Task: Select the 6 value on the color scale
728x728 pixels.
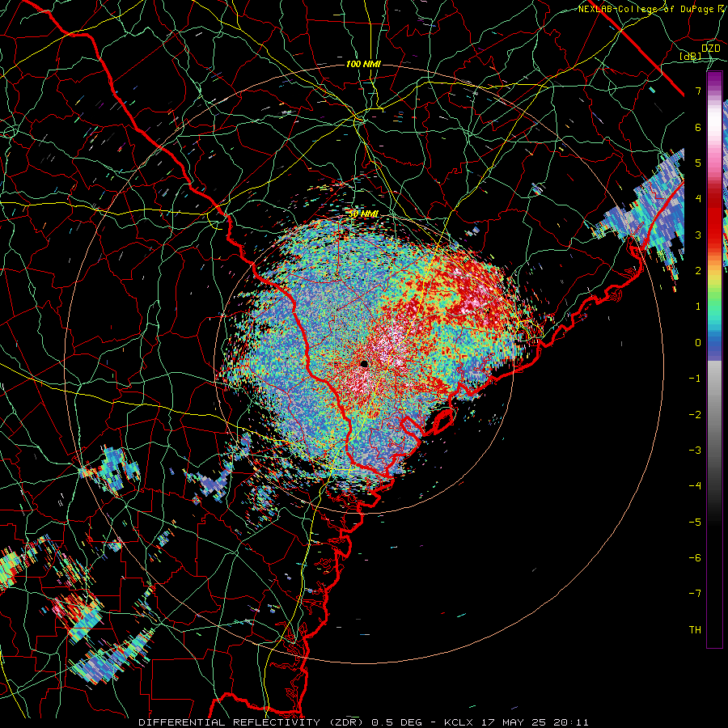Action: click(698, 127)
